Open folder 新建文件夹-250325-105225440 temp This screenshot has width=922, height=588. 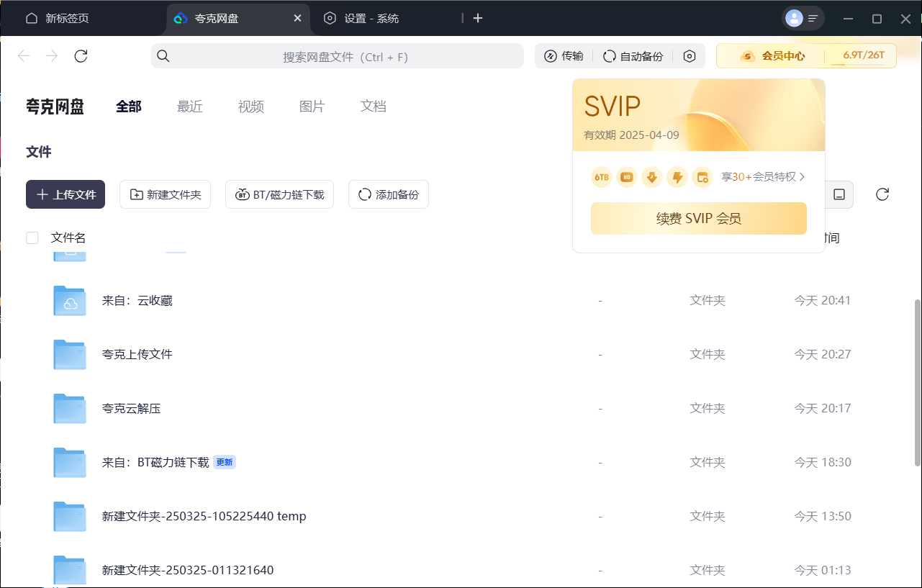[x=204, y=516]
